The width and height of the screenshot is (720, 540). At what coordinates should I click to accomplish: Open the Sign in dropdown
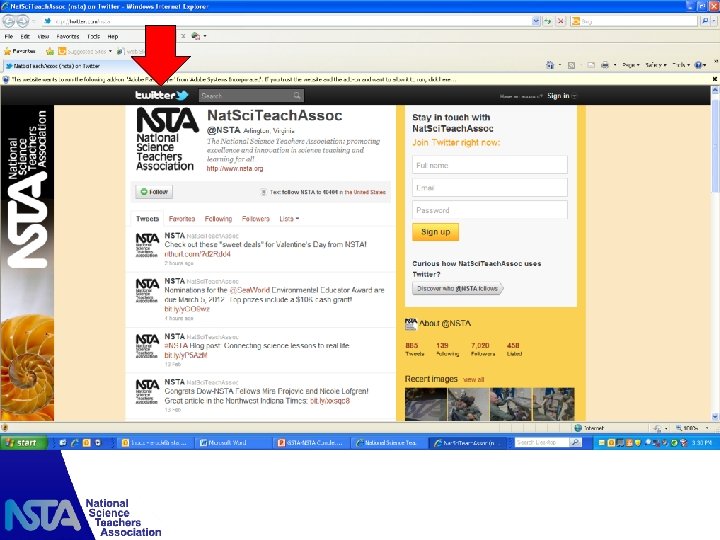coord(562,96)
